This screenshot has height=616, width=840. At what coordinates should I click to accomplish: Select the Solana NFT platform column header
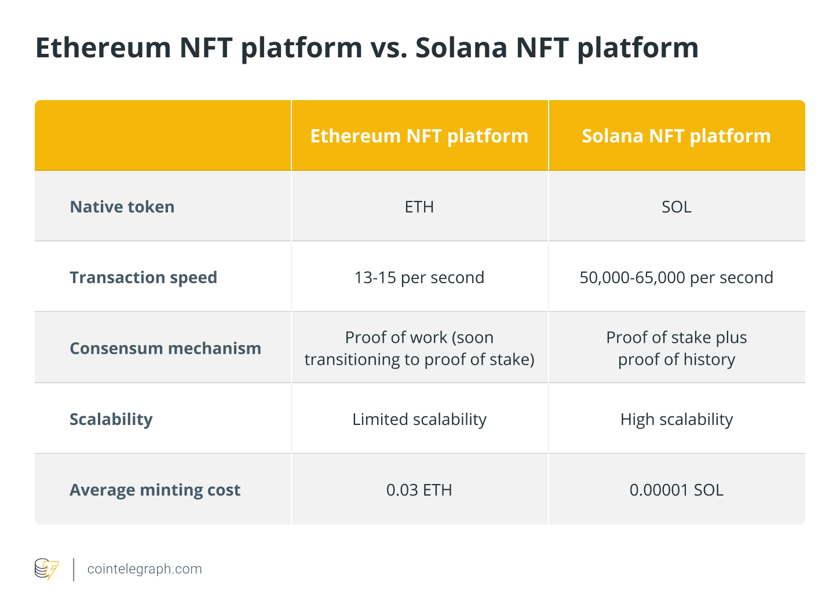676,136
